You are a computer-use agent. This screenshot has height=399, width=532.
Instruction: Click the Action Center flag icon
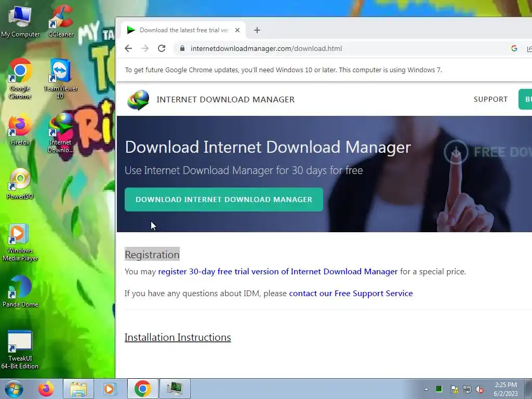point(454,389)
